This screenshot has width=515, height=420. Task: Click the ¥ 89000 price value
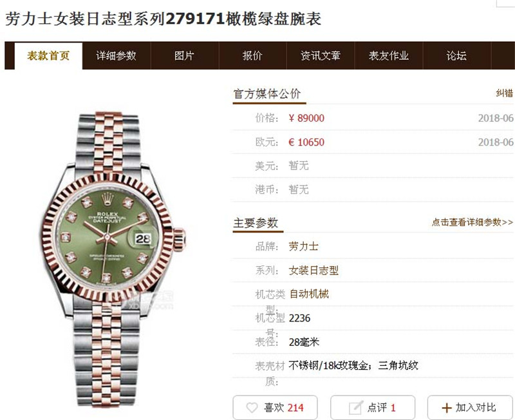coord(306,118)
